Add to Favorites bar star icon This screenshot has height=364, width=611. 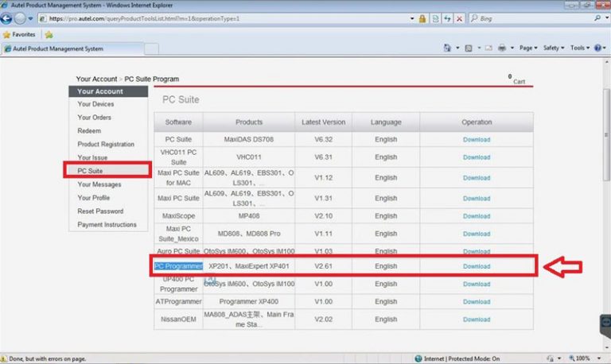(x=49, y=35)
